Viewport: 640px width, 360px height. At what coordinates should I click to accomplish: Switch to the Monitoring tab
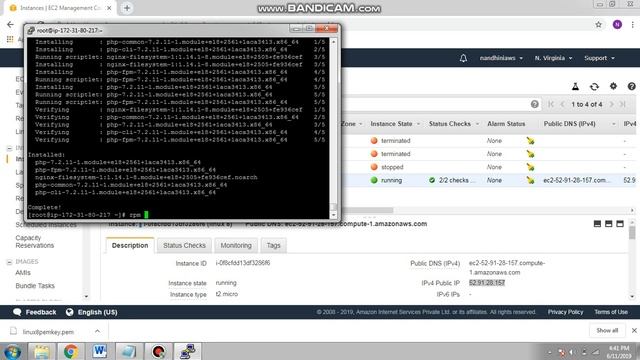click(x=236, y=245)
